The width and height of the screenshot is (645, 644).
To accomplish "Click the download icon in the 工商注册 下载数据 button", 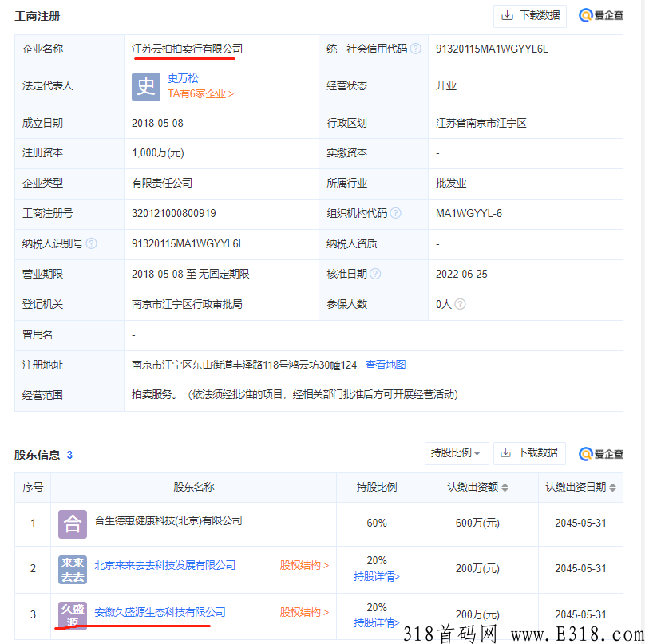I will pos(507,16).
